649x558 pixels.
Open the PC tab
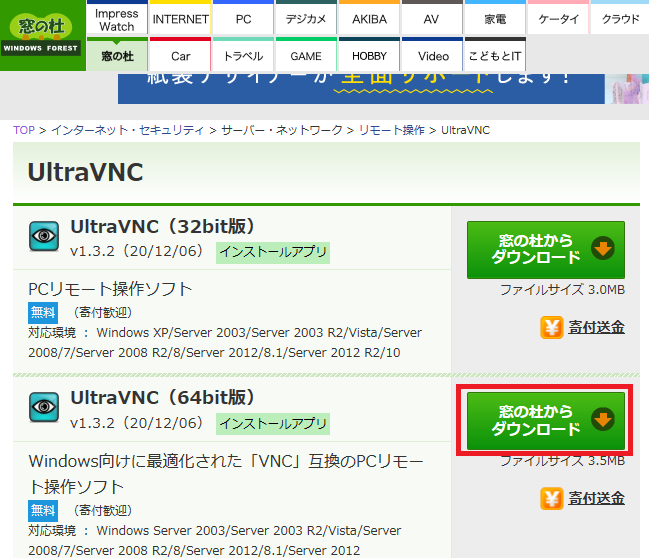(x=243, y=17)
